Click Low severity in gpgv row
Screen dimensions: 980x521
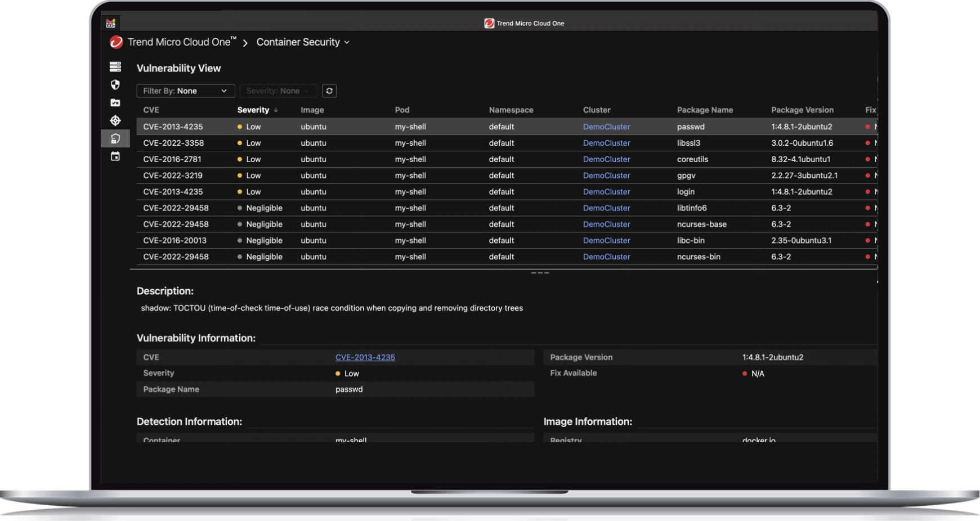pos(249,176)
